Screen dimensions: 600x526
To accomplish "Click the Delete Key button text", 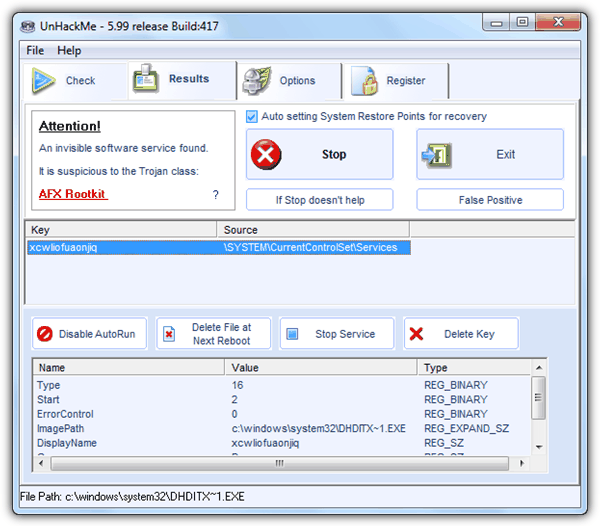I will (x=469, y=334).
